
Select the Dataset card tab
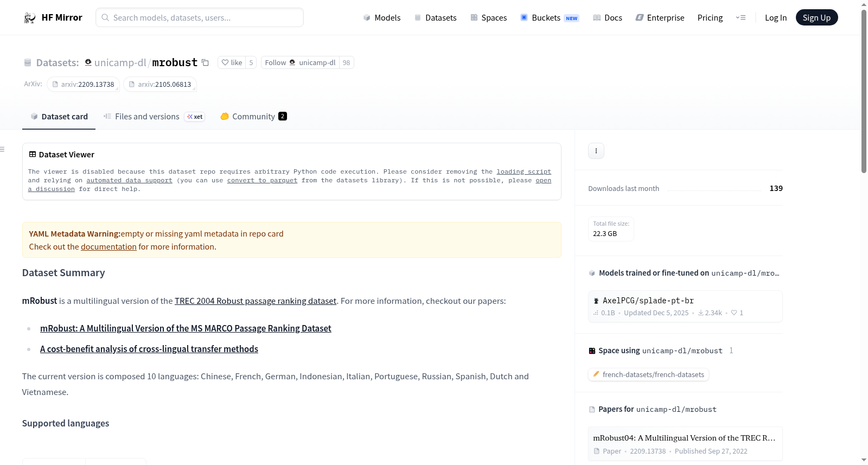coord(59,117)
